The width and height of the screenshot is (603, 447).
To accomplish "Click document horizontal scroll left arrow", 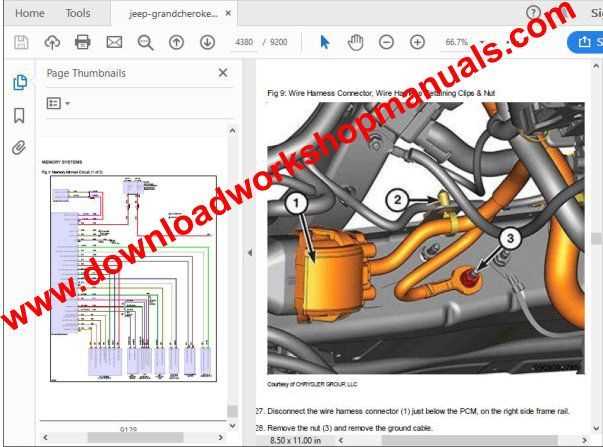I will [x=340, y=440].
